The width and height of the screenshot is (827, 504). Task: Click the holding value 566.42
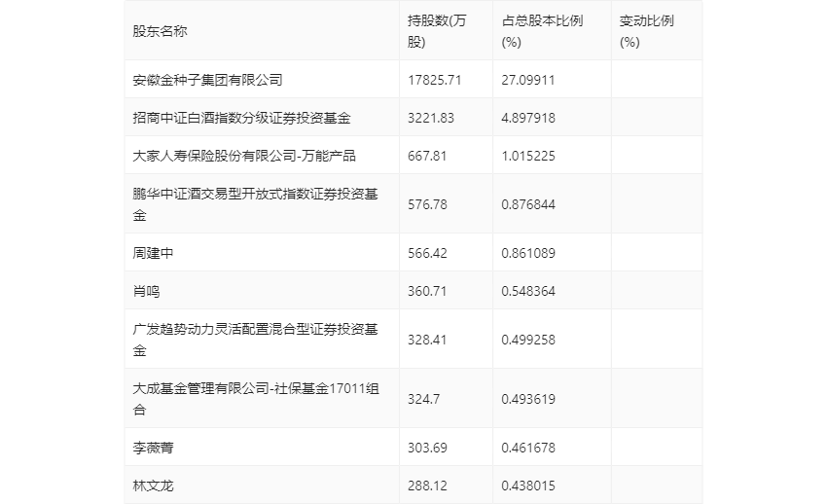(427, 253)
